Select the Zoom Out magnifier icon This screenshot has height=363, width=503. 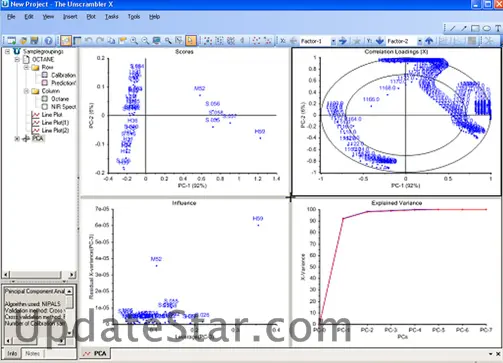tap(145, 41)
